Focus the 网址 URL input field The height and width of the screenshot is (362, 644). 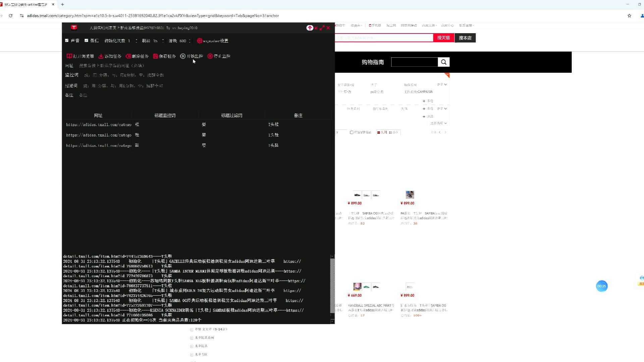(x=205, y=66)
